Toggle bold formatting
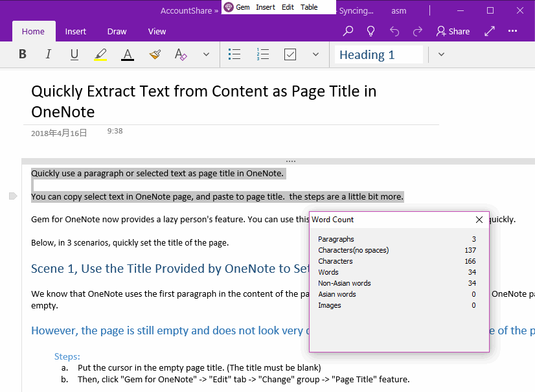Image resolution: width=535 pixels, height=392 pixels. click(23, 54)
